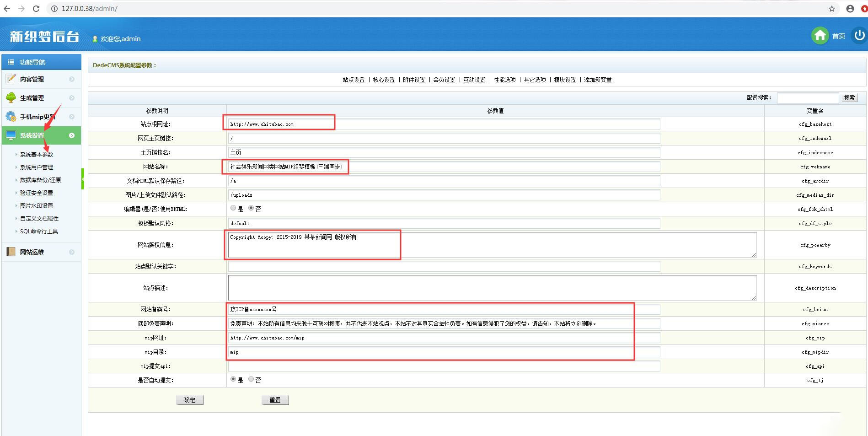This screenshot has height=436, width=868.
Task: Click the 配置搜索 input field
Action: point(808,98)
